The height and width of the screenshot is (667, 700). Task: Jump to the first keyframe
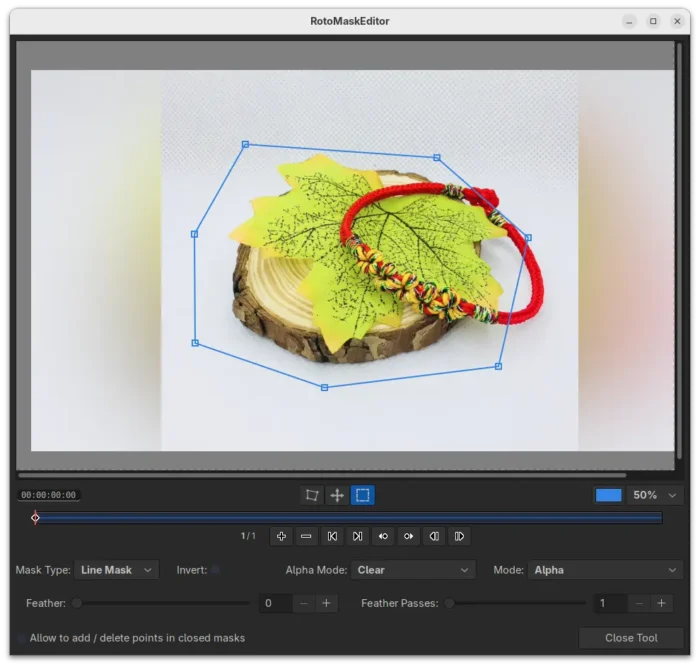(x=332, y=536)
